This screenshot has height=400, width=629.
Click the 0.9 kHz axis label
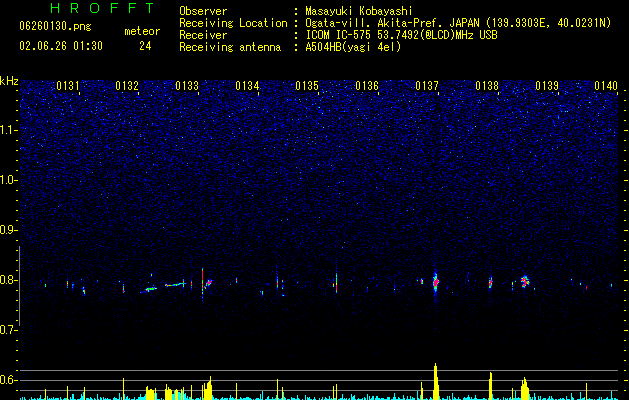point(9,230)
